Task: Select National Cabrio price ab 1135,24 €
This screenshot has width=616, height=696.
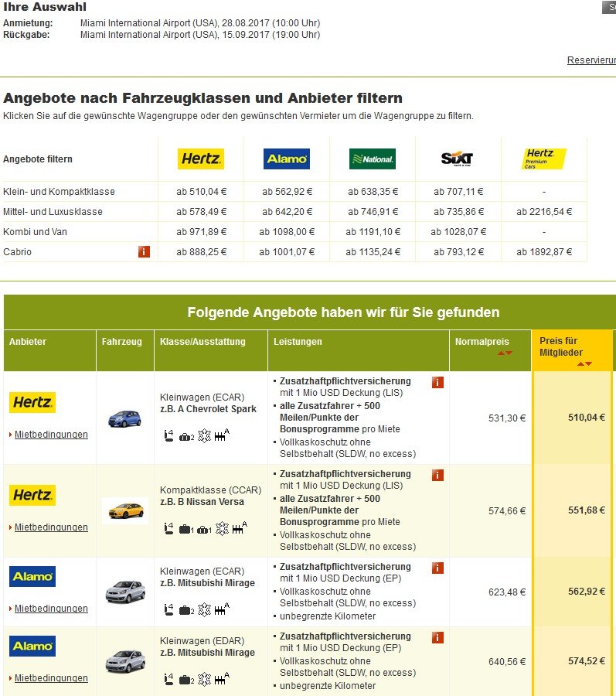Action: (373, 251)
